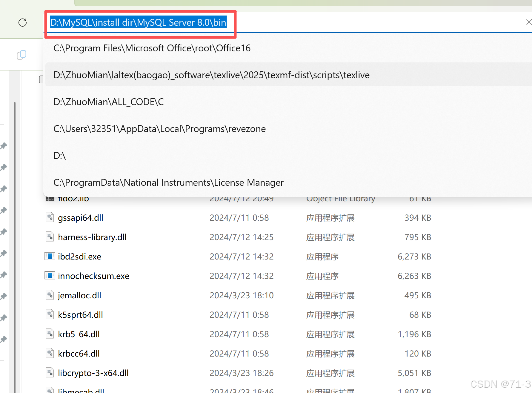This screenshot has height=393, width=532.
Task: Open the revezone Programs path suggestion
Action: click(x=288, y=129)
